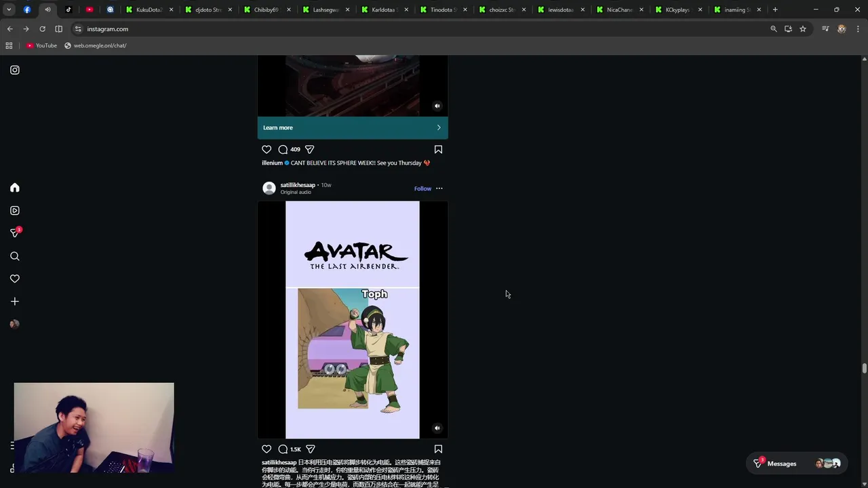This screenshot has width=868, height=488.
Task: Open comments on satillikhesaap post
Action: tap(283, 449)
